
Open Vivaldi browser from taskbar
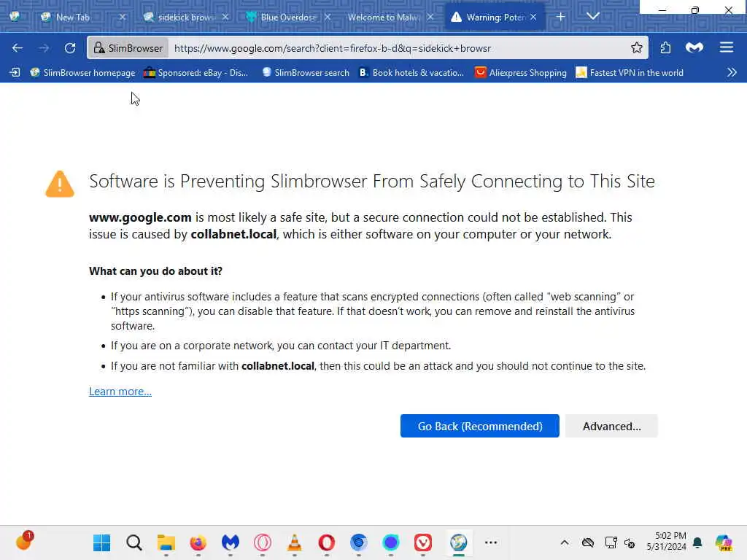423,542
